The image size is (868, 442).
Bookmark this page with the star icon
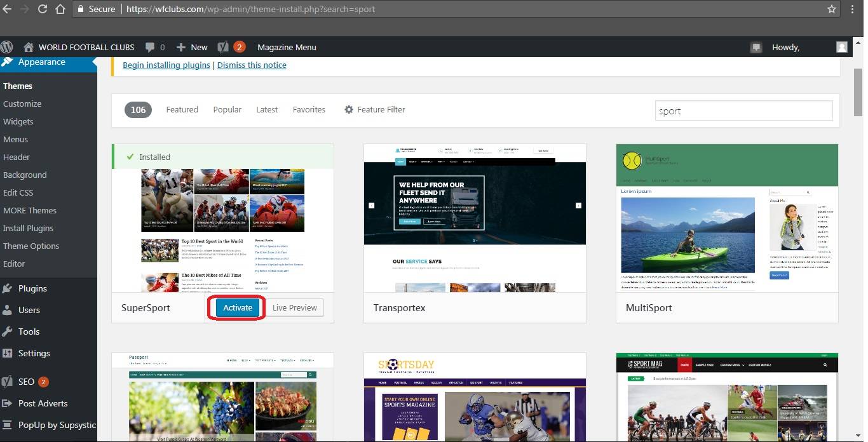click(x=832, y=9)
